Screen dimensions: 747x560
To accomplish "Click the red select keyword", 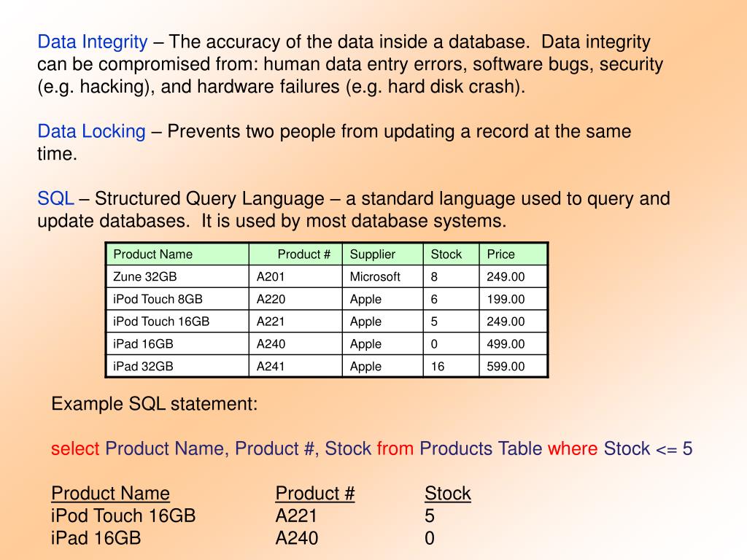I will pyautogui.click(x=75, y=448).
